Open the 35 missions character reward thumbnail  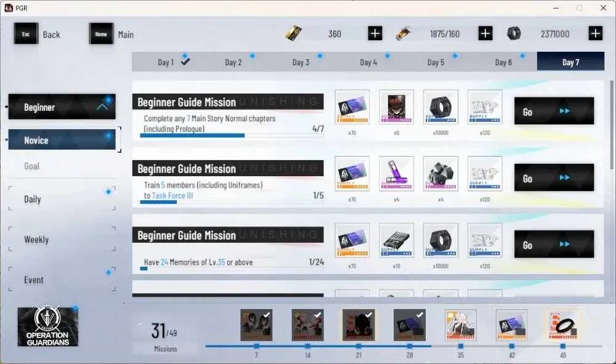click(460, 325)
